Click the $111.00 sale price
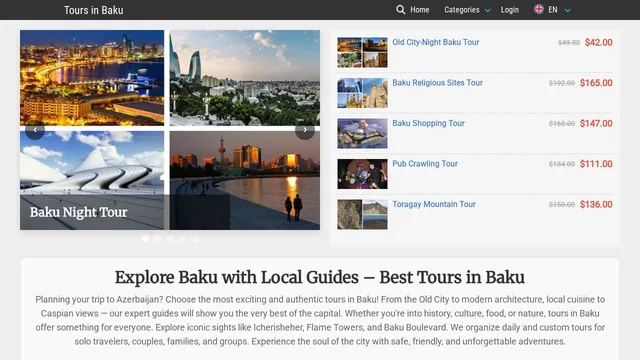The height and width of the screenshot is (360, 640). pos(596,164)
